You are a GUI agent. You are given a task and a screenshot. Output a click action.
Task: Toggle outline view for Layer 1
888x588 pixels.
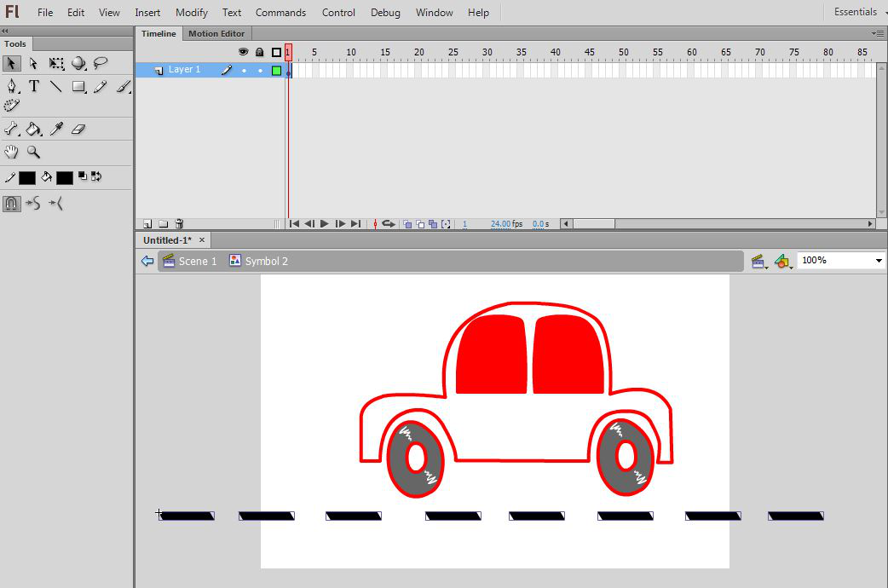276,71
